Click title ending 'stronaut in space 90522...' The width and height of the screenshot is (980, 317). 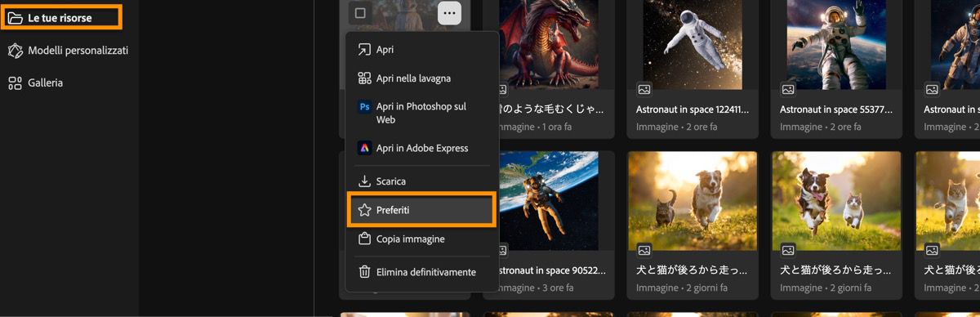tap(551, 270)
